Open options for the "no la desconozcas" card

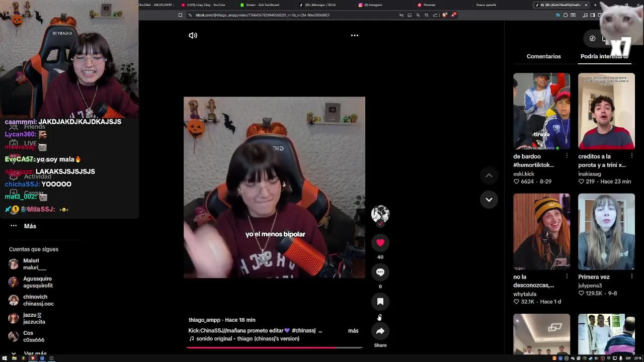tap(567, 276)
